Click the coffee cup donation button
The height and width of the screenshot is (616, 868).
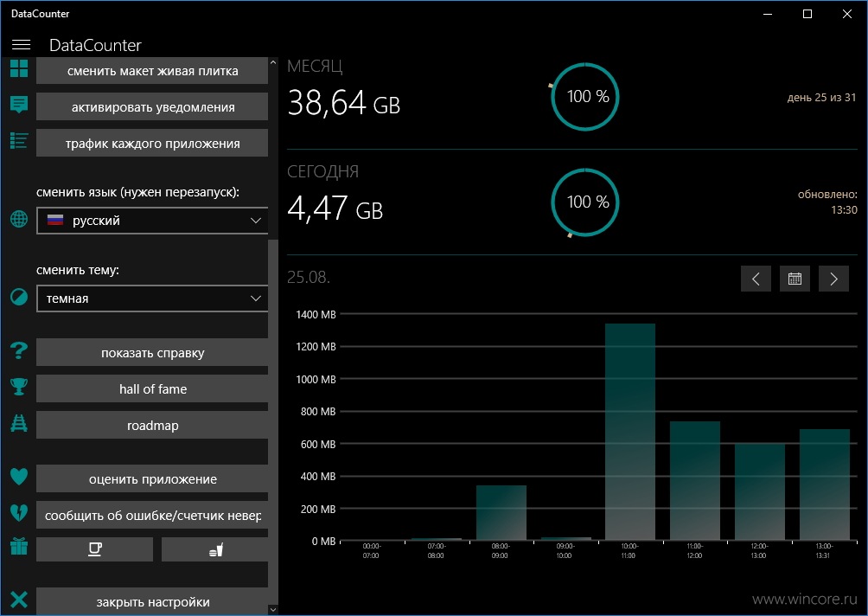(x=94, y=549)
